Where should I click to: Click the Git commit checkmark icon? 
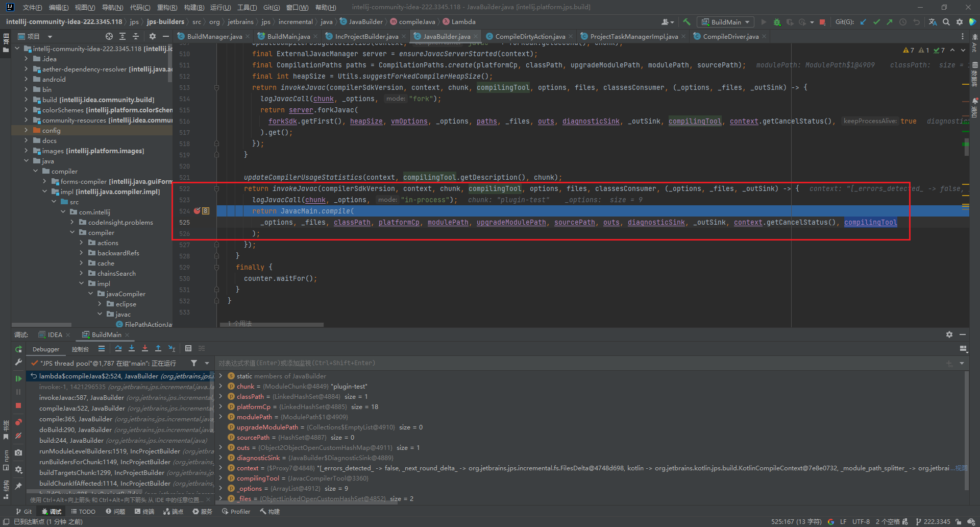(876, 22)
